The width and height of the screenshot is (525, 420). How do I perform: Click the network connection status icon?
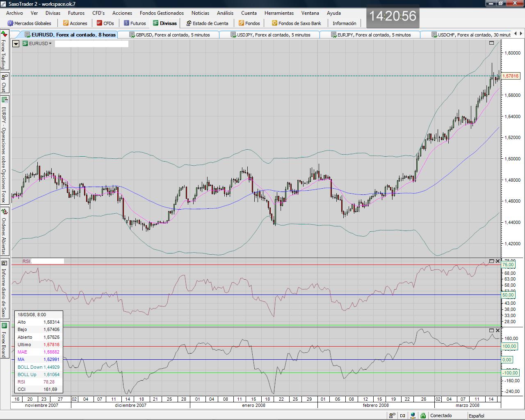pos(413,415)
